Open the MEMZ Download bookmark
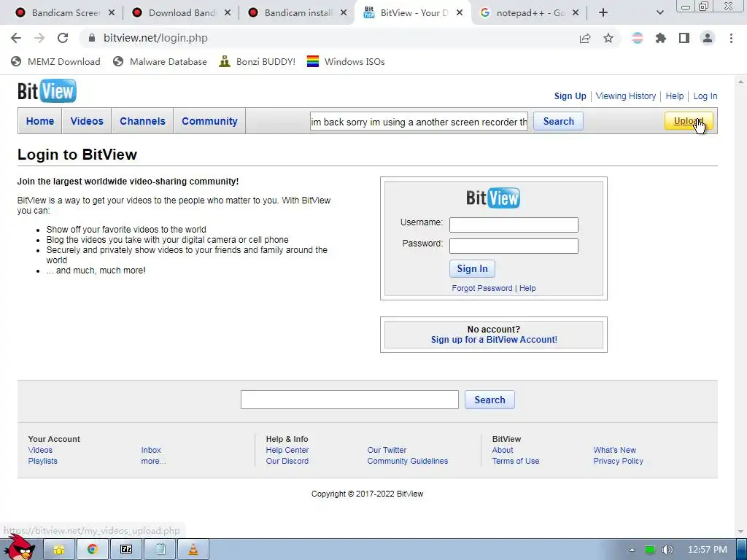The image size is (747, 560). coord(55,61)
